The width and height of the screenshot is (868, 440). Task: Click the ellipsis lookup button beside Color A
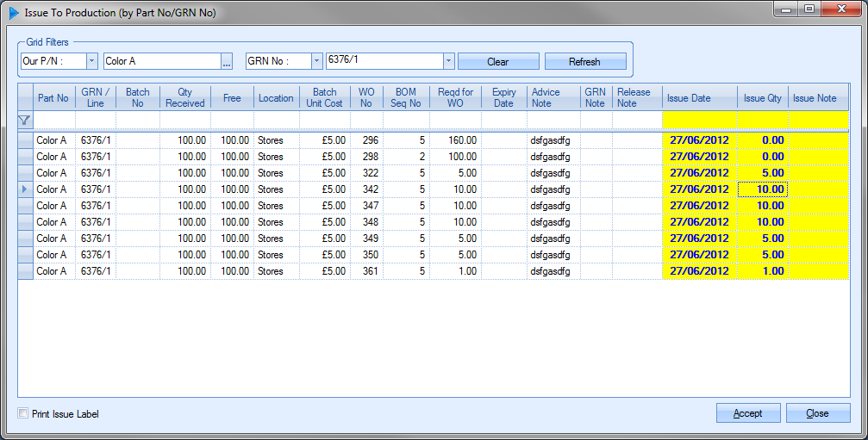pyautogui.click(x=228, y=62)
